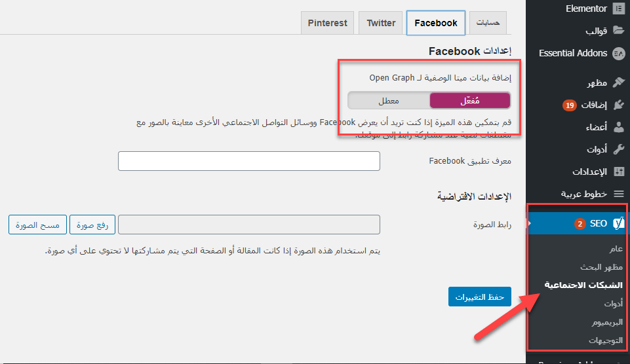Image resolution: width=630 pixels, height=364 pixels.
Task: Click the Elementor icon in sidebar
Action: [x=618, y=9]
